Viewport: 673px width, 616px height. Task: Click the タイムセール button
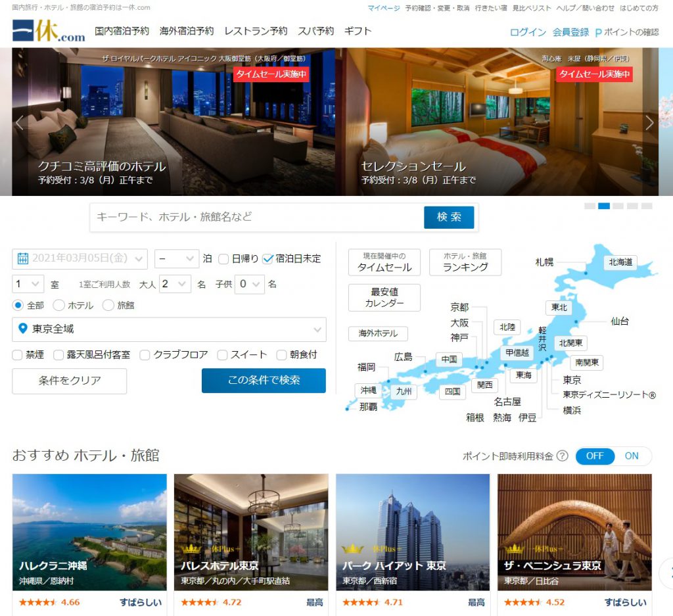click(x=384, y=262)
